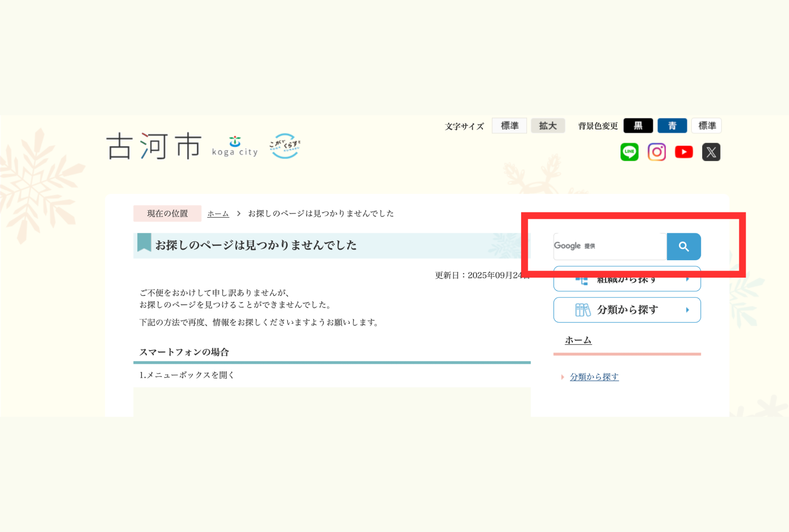Click inside the Google search field
Viewport: 789px width, 532px height.
[x=610, y=246]
